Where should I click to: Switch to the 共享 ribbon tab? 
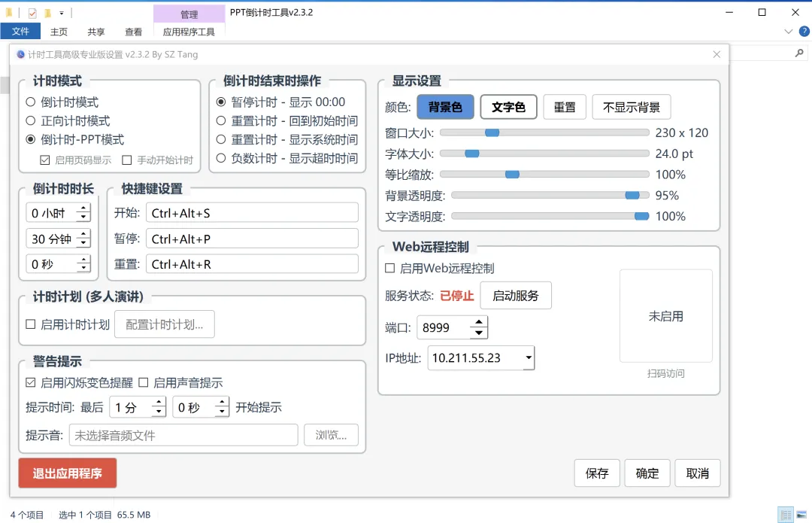(95, 32)
